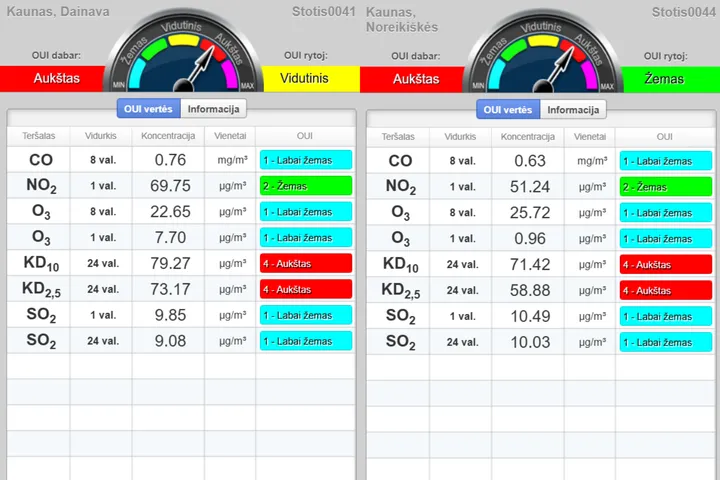Select CO concentration value 0.63

coord(530,161)
